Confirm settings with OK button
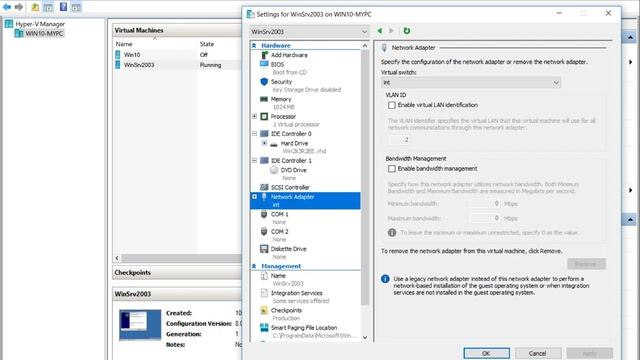 pos(487,353)
